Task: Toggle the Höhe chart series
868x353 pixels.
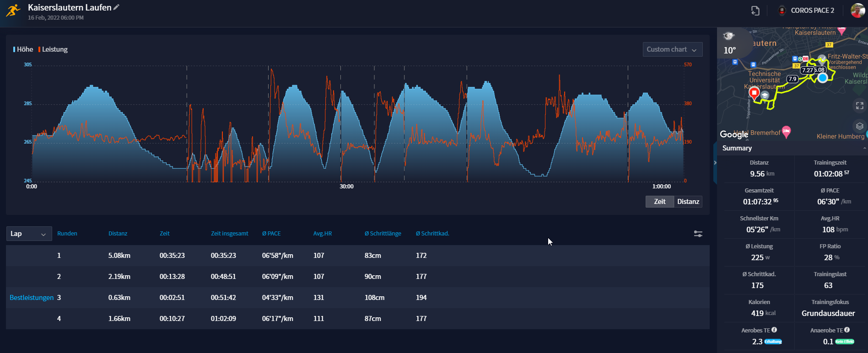Action: point(23,49)
